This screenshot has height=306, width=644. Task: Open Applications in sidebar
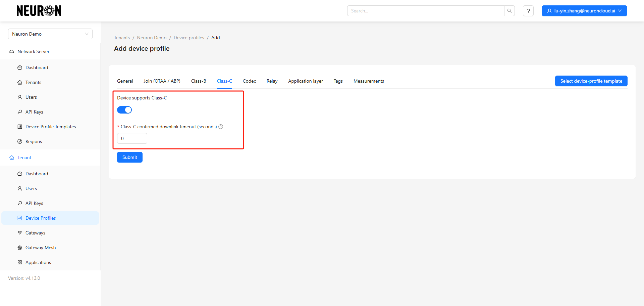50,262
